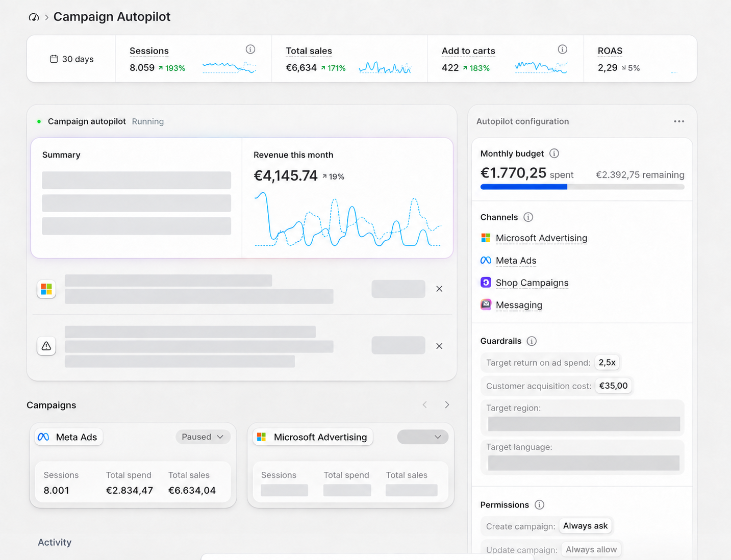Click the Meta Ads campaign card title
The width and height of the screenshot is (731, 560).
(x=69, y=437)
